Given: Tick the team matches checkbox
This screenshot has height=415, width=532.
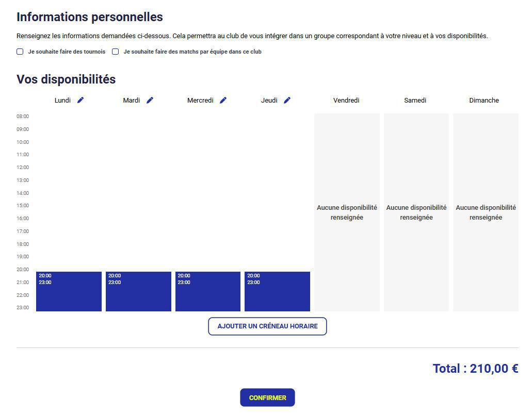Looking at the screenshot, I should pyautogui.click(x=116, y=52).
